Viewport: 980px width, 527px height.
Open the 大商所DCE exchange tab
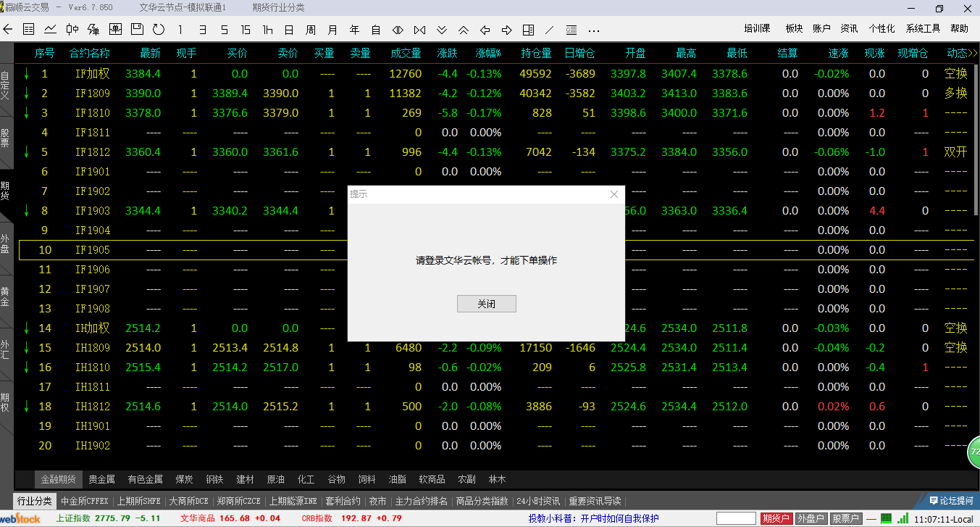189,501
